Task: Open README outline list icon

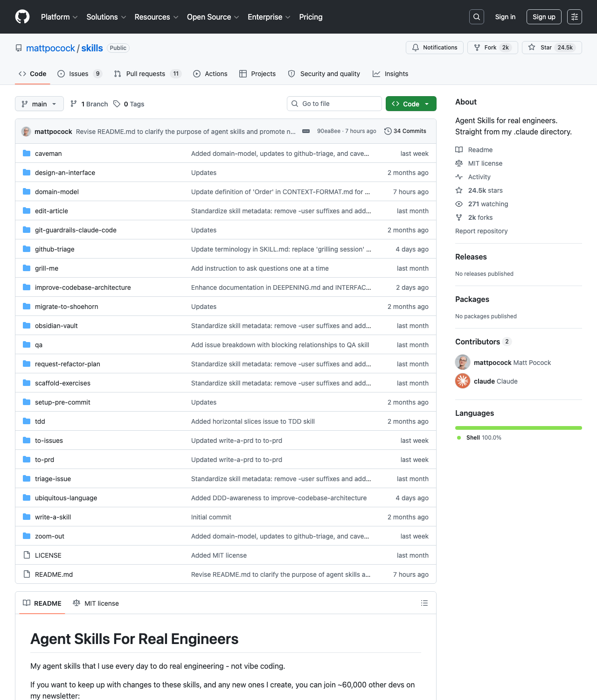Action: [x=424, y=603]
